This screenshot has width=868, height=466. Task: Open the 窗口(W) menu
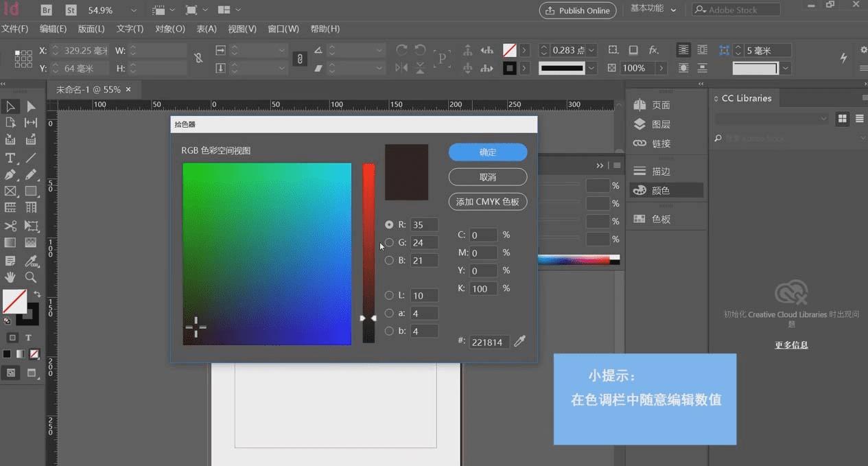[x=283, y=29]
